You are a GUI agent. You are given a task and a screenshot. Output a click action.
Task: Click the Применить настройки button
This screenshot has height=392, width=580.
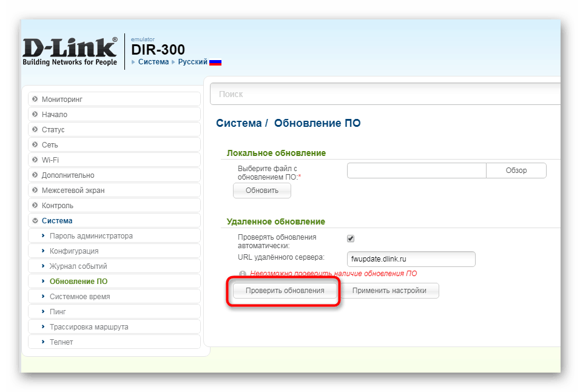(x=391, y=290)
